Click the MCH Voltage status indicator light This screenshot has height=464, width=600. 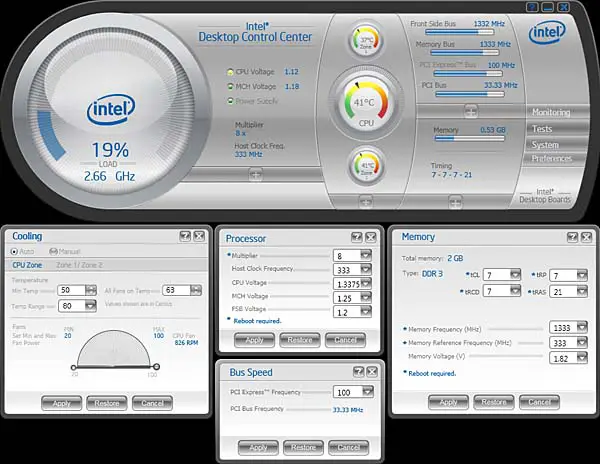click(230, 86)
